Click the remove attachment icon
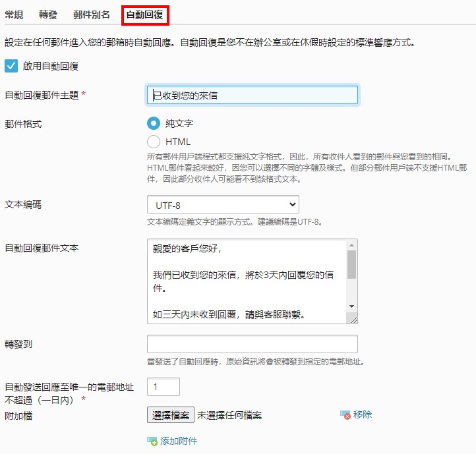 [x=345, y=414]
